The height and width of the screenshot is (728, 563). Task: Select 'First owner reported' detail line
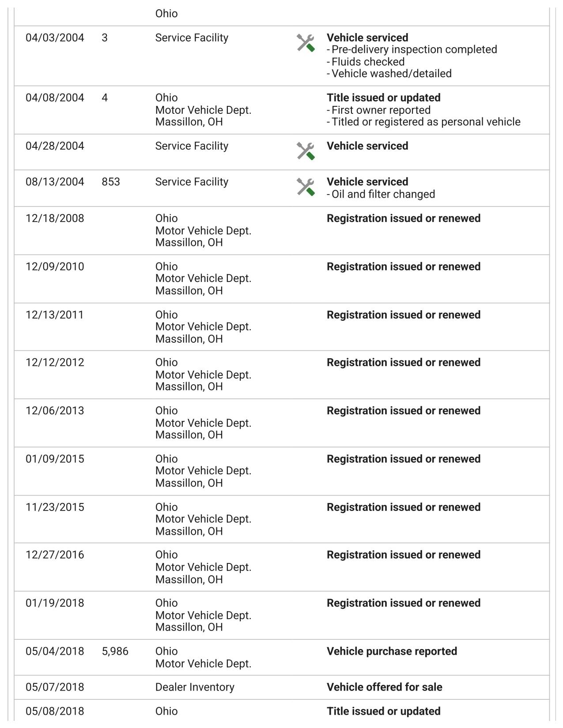(x=378, y=110)
